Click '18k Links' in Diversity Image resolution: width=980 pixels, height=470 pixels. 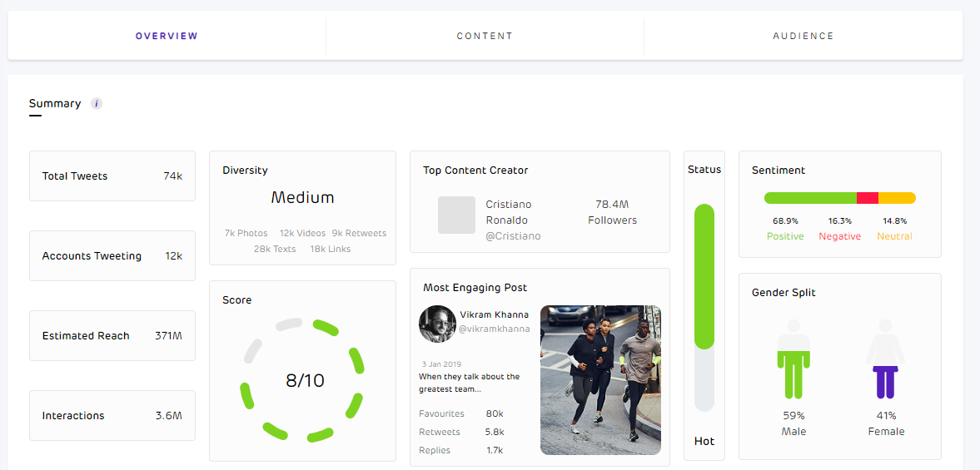pos(331,249)
